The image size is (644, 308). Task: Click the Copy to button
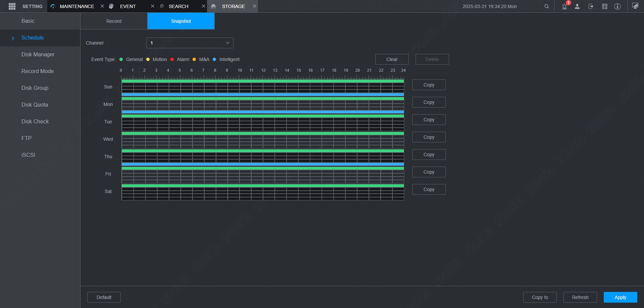point(540,297)
